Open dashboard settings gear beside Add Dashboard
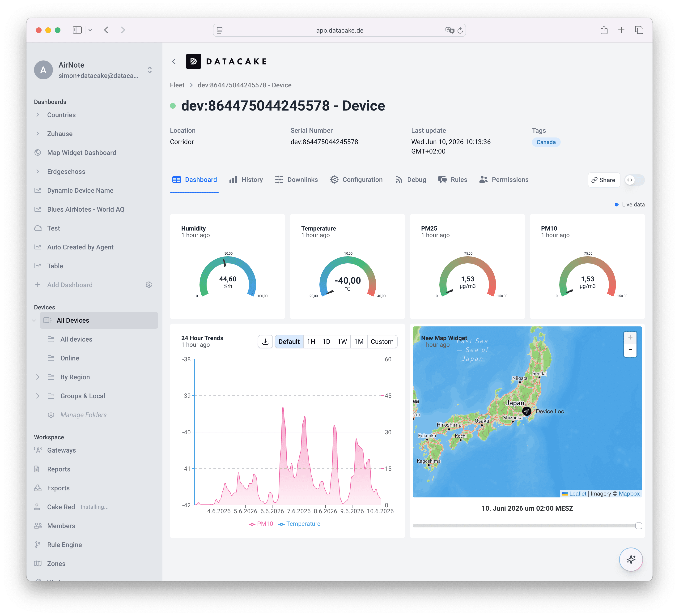 (149, 285)
